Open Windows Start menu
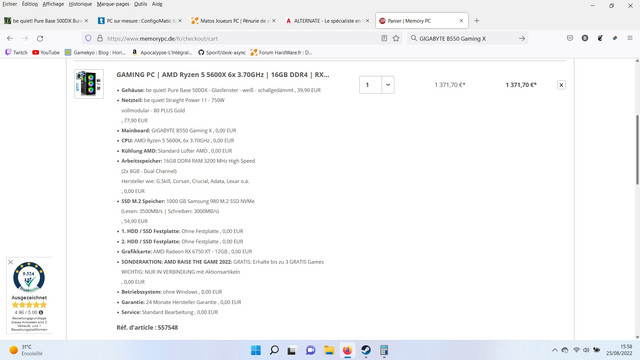640x360 pixels. [256, 350]
